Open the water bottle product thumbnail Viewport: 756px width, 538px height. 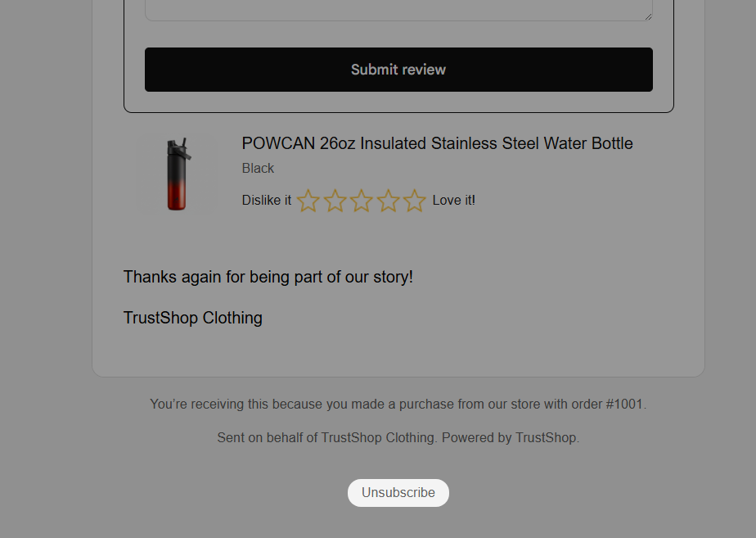click(x=177, y=174)
